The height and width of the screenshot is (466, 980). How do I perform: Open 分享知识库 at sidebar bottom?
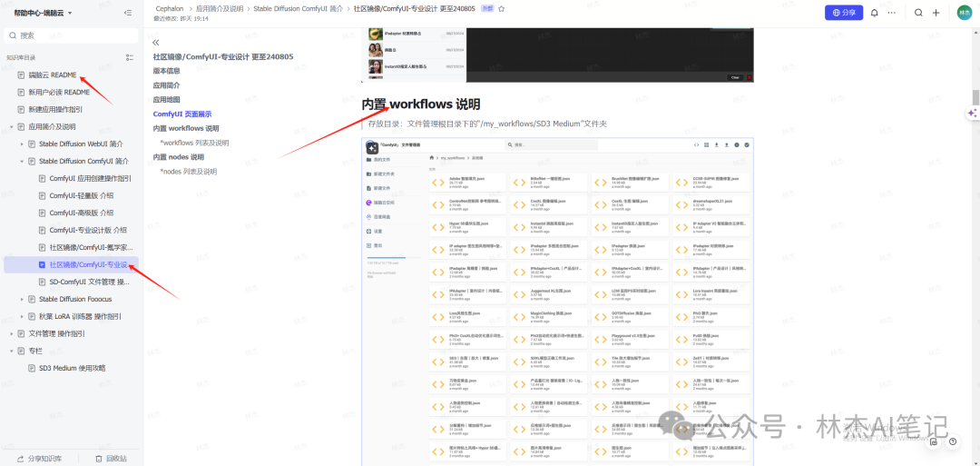[40, 459]
